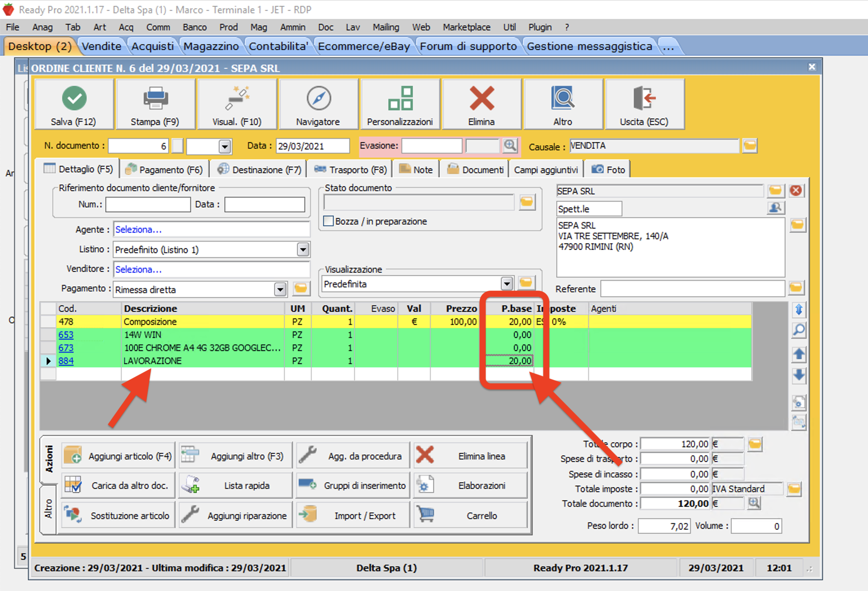Click folder icon next to Pagamento field

pyautogui.click(x=301, y=289)
